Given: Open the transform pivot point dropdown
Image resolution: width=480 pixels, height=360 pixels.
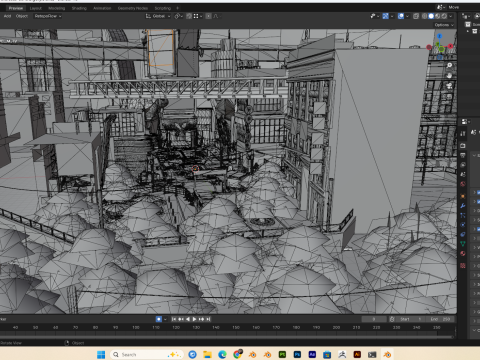Looking at the screenshot, I should pos(179,16).
